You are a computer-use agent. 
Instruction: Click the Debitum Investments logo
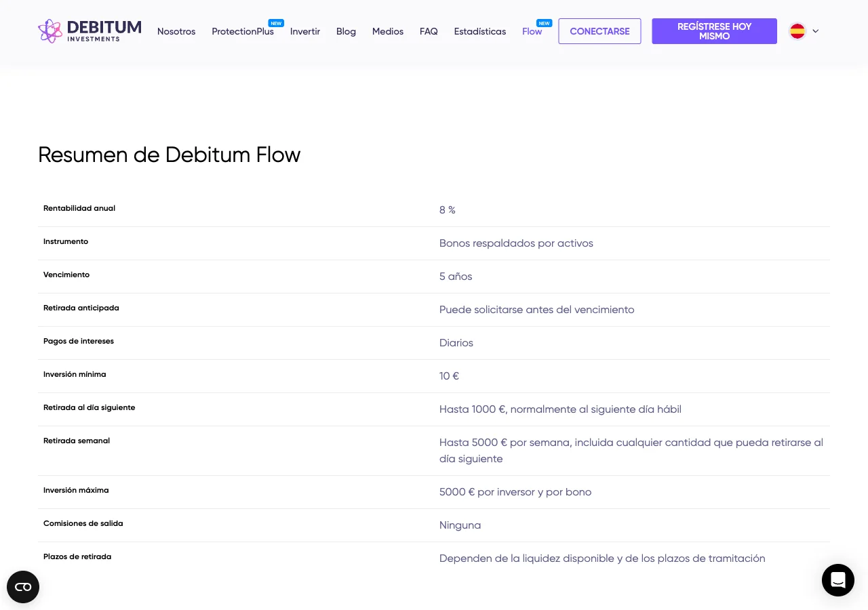pos(90,31)
